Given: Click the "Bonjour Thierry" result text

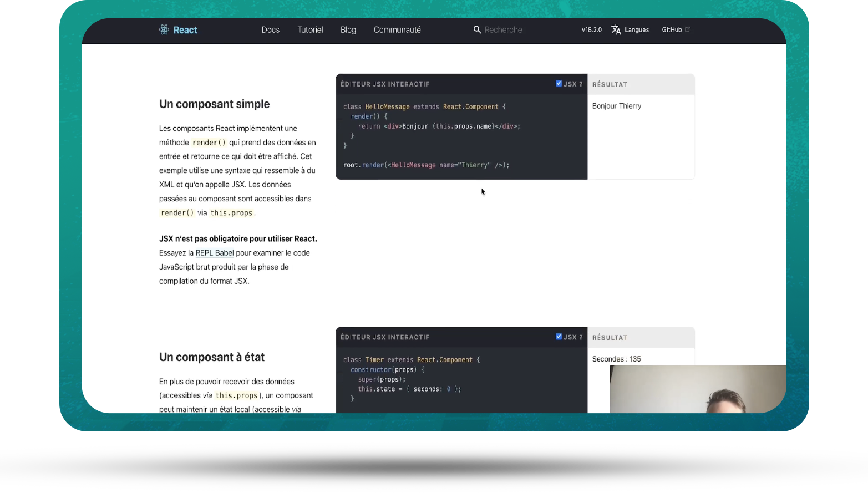Looking at the screenshot, I should (x=617, y=106).
